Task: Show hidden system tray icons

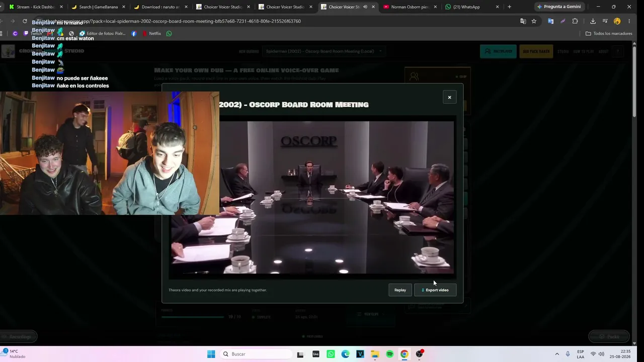Action: coord(557,354)
